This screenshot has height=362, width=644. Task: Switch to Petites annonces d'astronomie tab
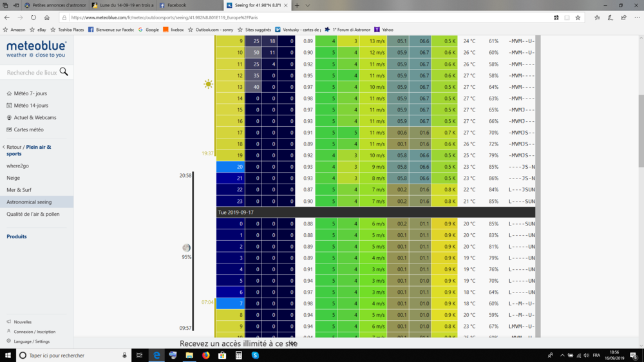(55, 5)
